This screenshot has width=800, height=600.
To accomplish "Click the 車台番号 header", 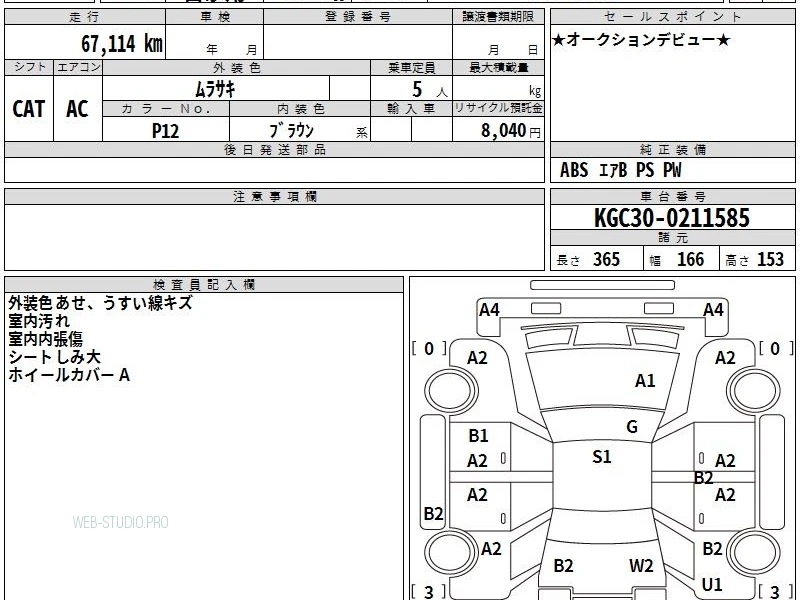I will pyautogui.click(x=672, y=197).
